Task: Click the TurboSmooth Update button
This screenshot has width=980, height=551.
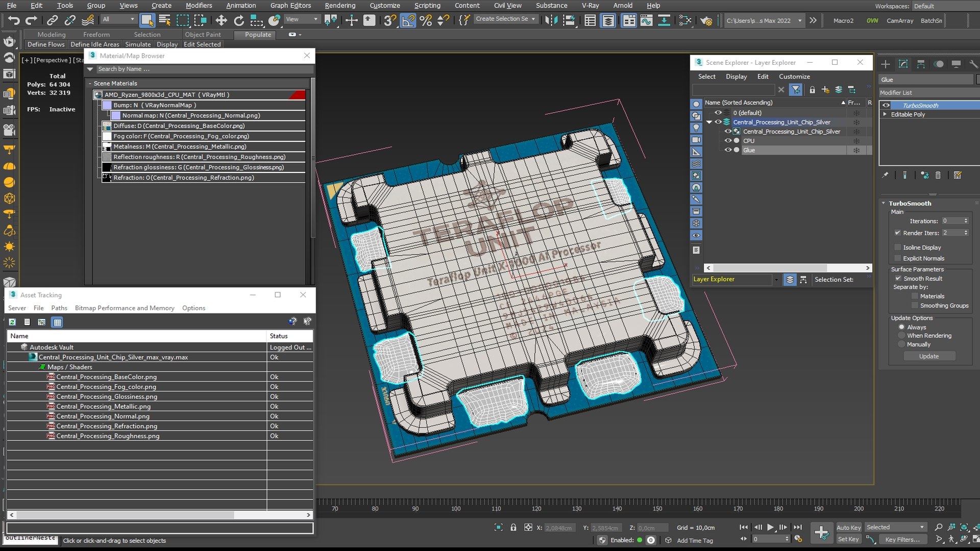Action: (x=929, y=356)
